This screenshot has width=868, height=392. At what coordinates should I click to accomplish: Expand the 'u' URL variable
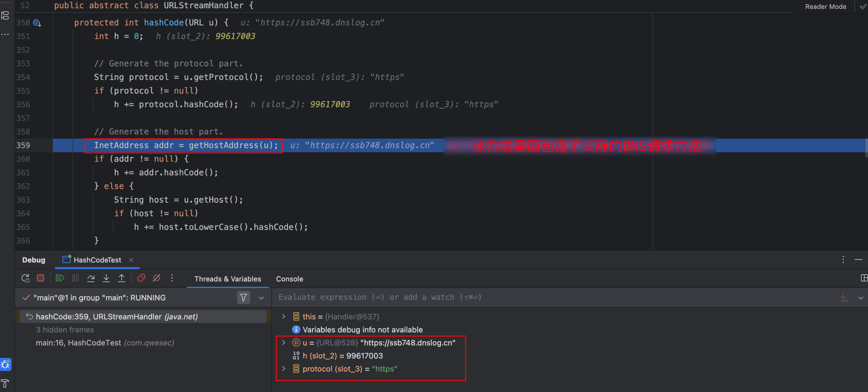[284, 343]
